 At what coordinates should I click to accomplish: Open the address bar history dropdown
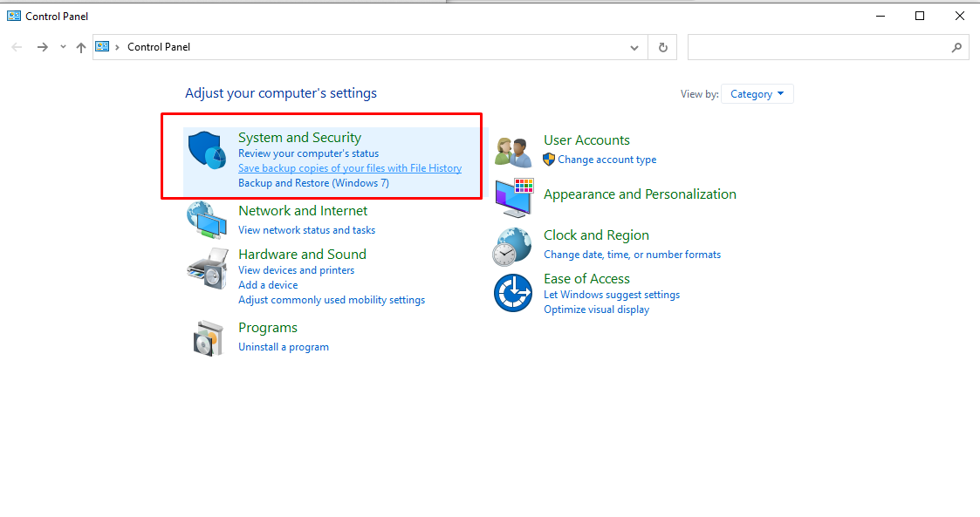coord(634,47)
